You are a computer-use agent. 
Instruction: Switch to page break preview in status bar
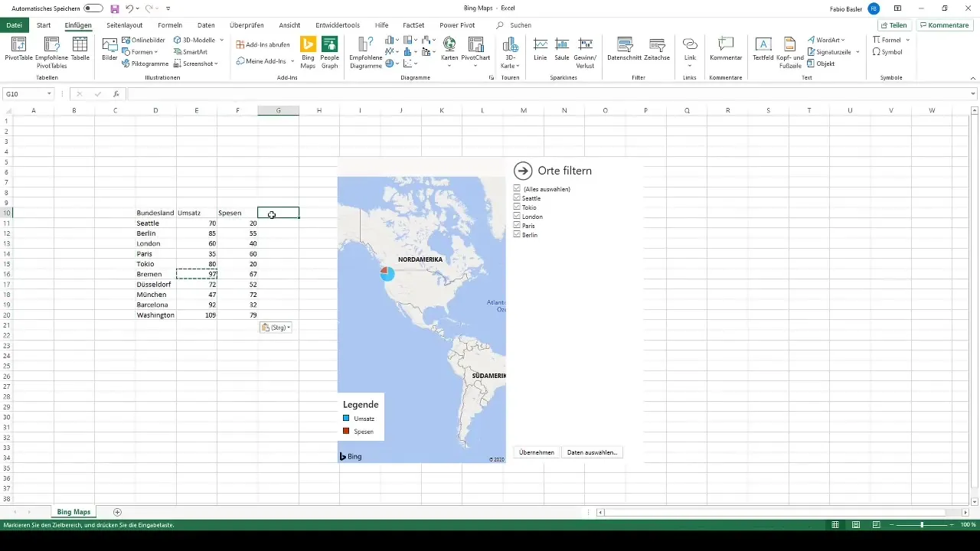pyautogui.click(x=875, y=525)
